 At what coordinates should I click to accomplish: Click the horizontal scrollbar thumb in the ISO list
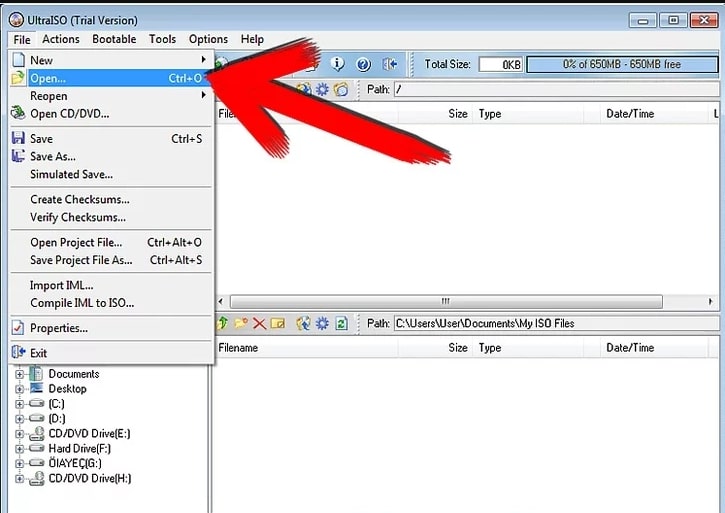[446, 302]
